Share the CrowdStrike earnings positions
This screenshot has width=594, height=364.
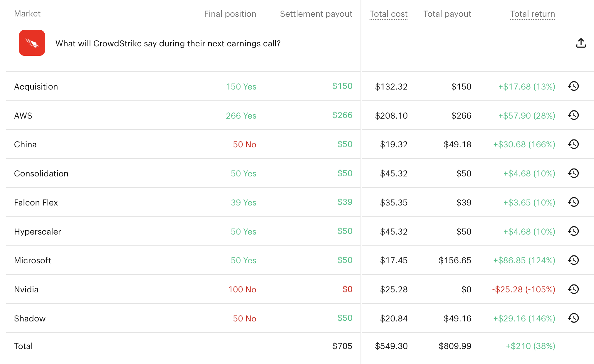pyautogui.click(x=581, y=43)
